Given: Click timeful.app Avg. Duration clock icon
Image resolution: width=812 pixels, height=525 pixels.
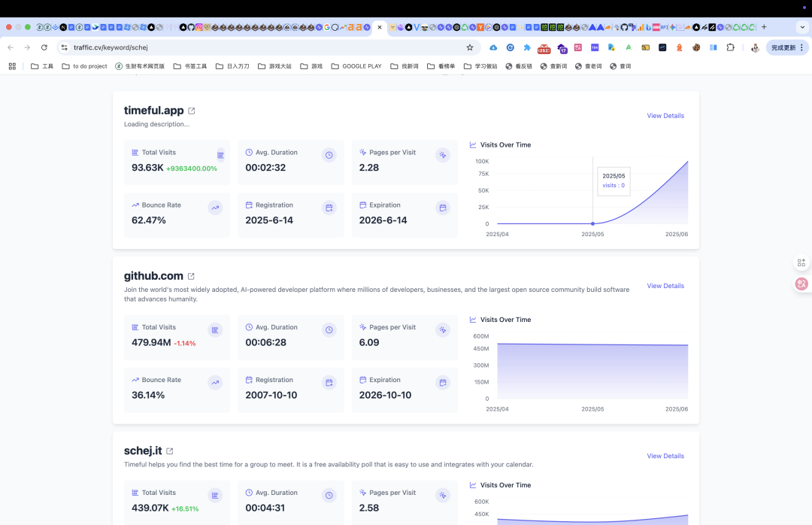Looking at the screenshot, I should (x=329, y=155).
